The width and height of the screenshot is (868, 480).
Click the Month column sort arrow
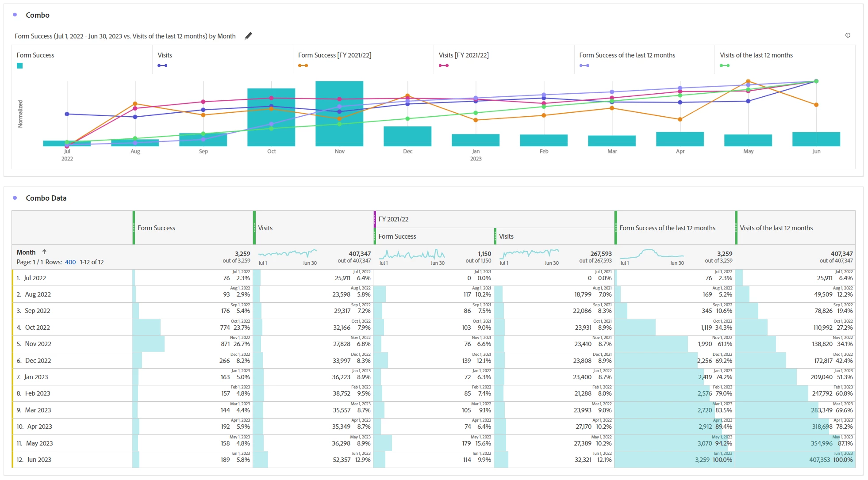tap(44, 252)
